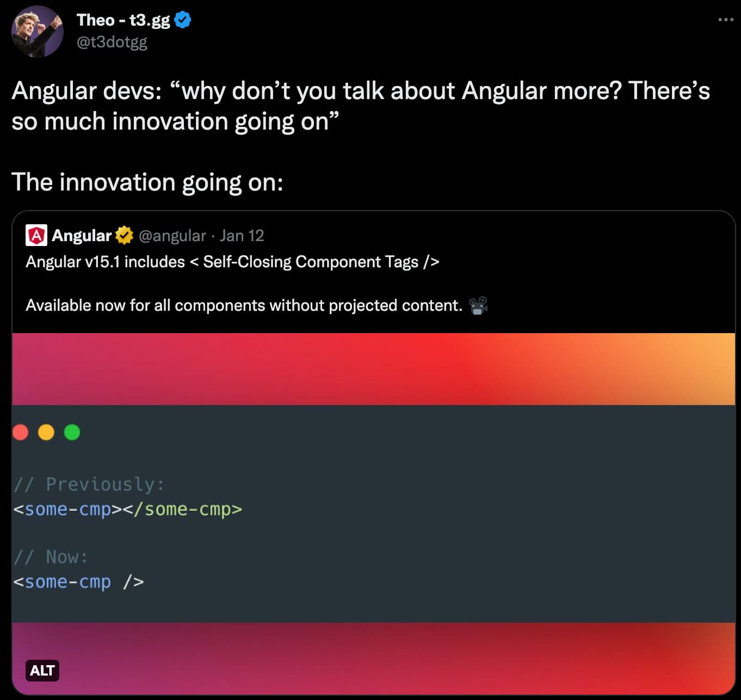Click the red window dot in code image
The image size is (741, 700).
click(20, 432)
